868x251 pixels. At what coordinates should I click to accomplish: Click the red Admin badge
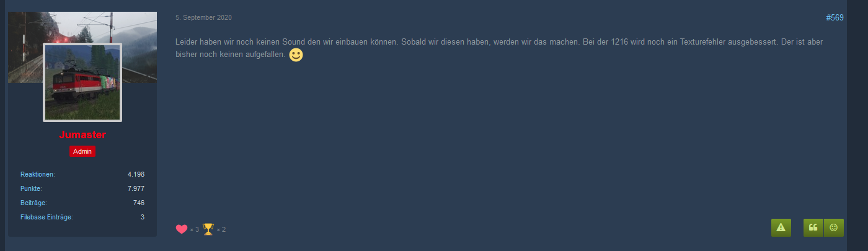82,151
